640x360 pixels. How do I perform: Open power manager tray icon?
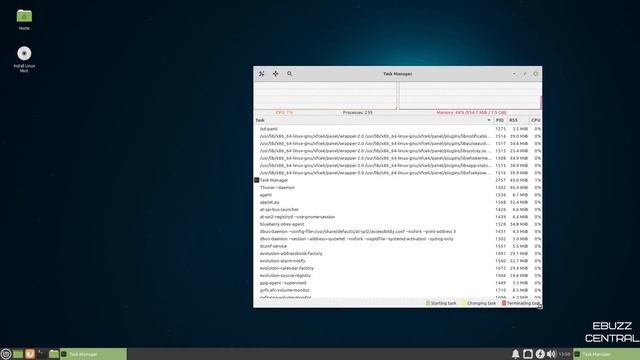pyautogui.click(x=540, y=354)
